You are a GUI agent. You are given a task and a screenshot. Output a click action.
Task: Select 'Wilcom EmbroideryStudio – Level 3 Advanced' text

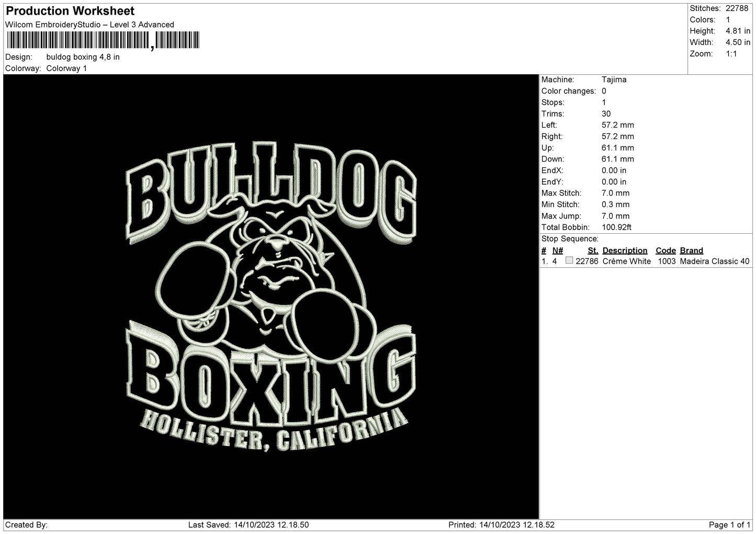coord(89,25)
